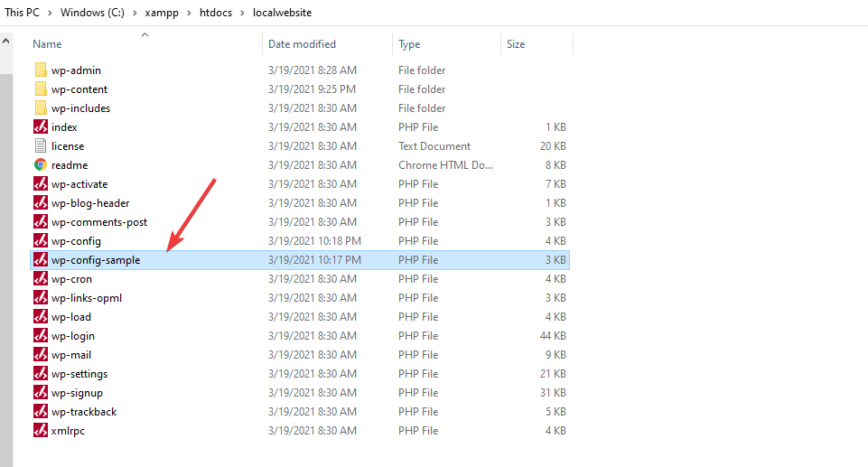Click Text Document type of license

pos(434,146)
